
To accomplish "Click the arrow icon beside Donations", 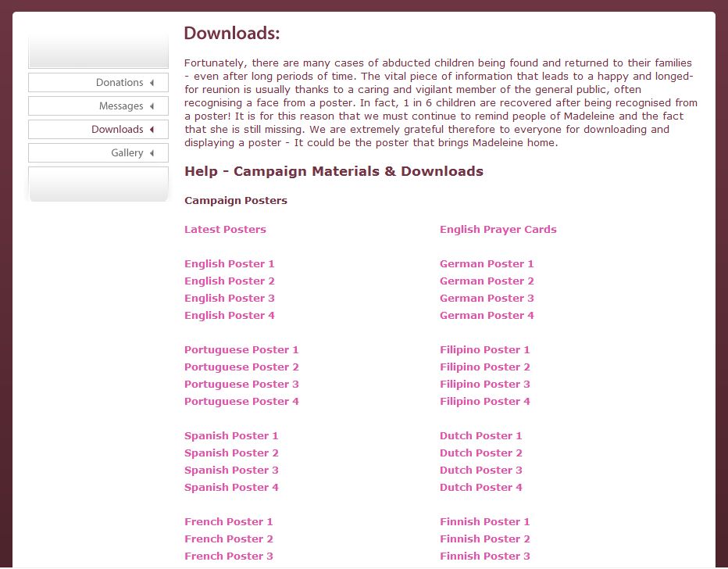I will point(152,83).
